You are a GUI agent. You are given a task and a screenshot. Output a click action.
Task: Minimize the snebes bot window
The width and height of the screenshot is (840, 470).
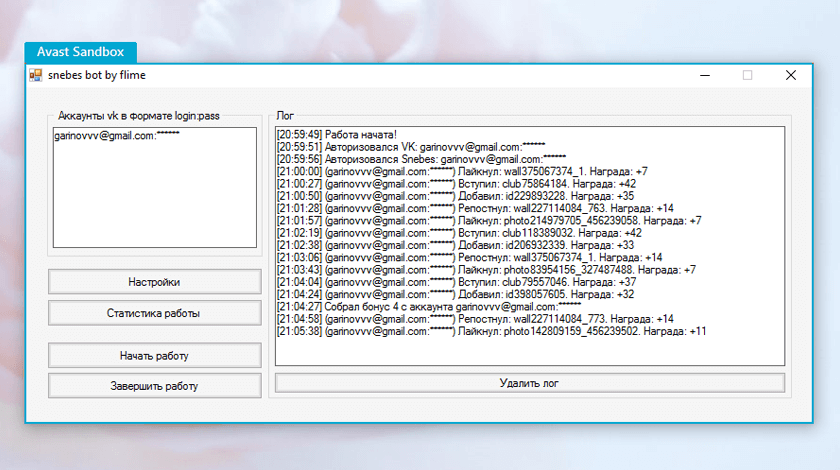pos(705,76)
